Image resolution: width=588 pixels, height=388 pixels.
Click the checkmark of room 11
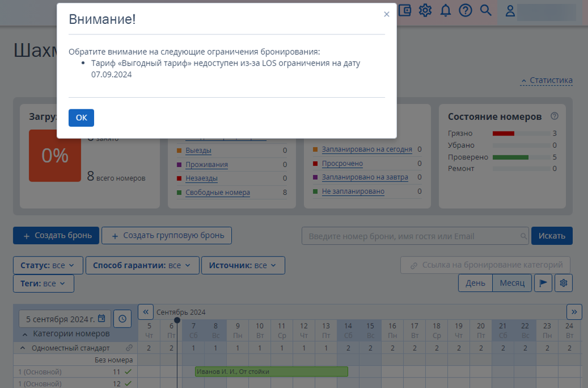point(128,372)
